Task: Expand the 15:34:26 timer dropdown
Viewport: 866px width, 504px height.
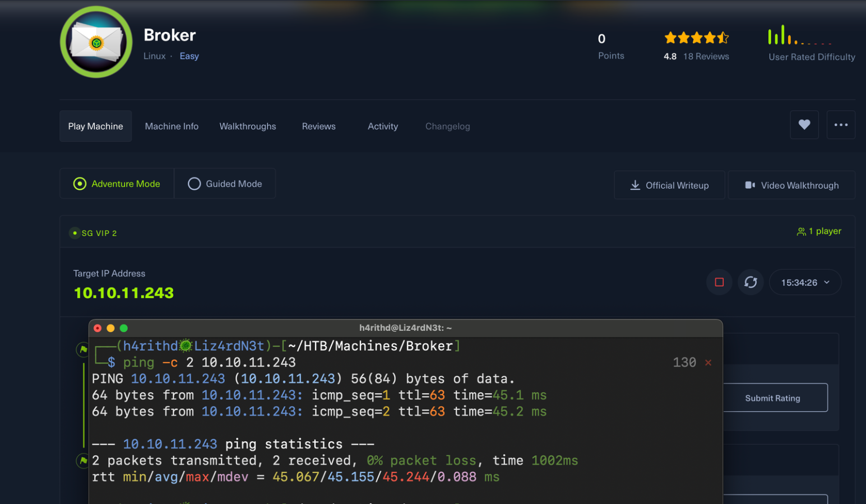Action: (x=805, y=282)
